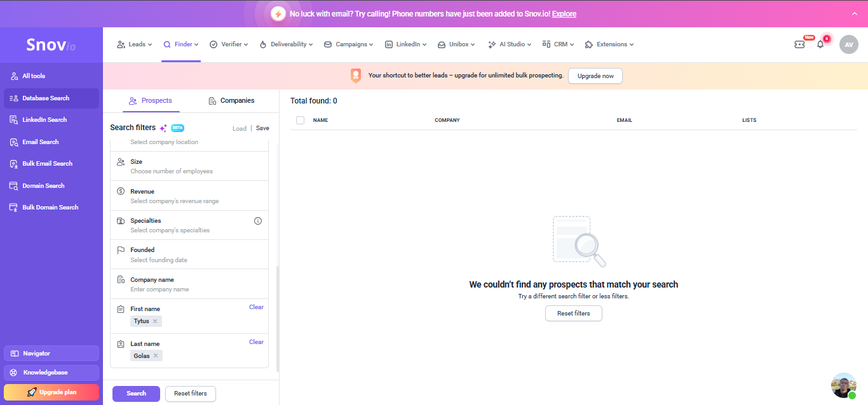Select Bulk Email Search in sidebar

point(51,164)
